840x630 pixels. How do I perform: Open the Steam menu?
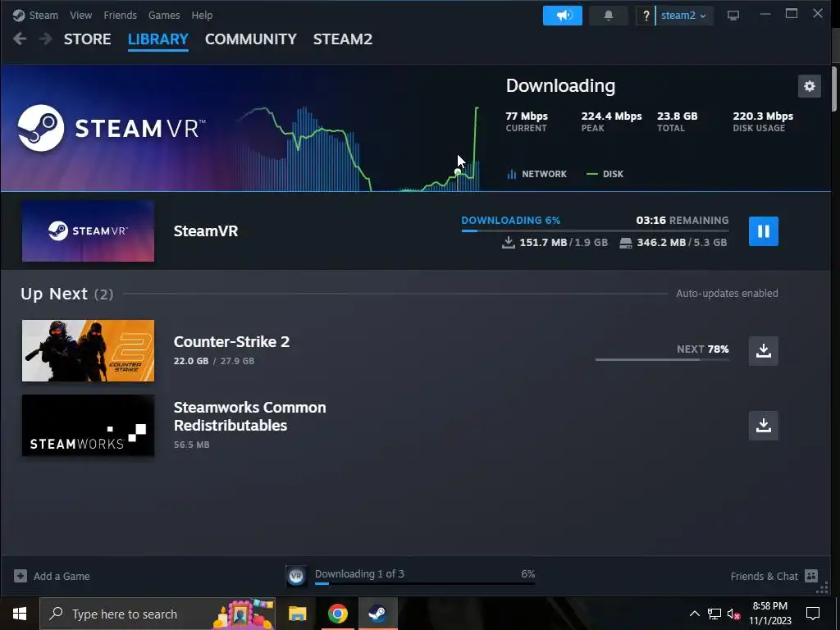tap(43, 16)
